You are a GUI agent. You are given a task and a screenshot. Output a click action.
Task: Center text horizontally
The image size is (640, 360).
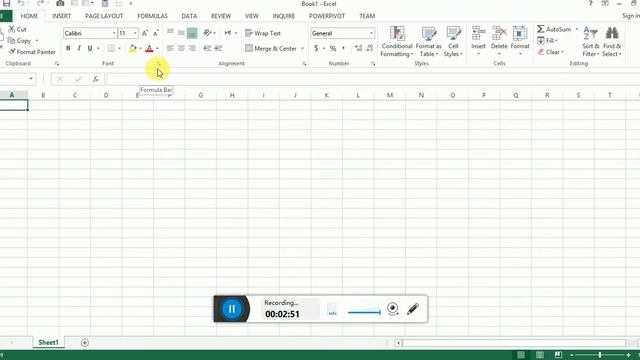coord(181,48)
